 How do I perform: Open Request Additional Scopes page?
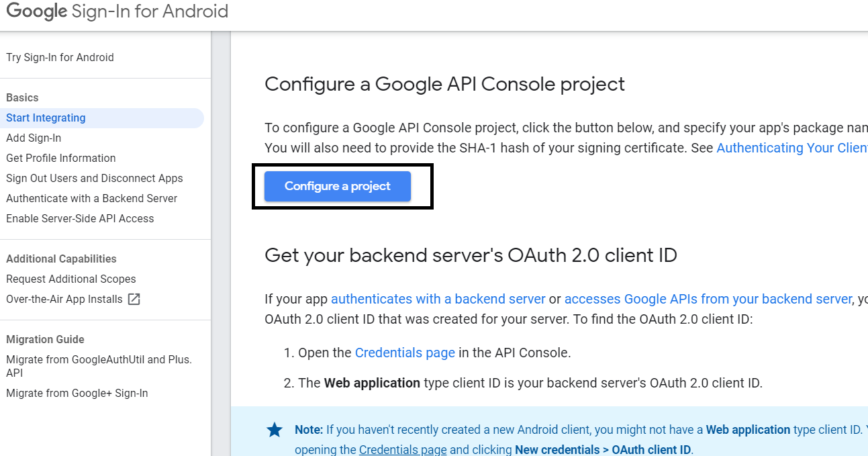click(x=70, y=279)
